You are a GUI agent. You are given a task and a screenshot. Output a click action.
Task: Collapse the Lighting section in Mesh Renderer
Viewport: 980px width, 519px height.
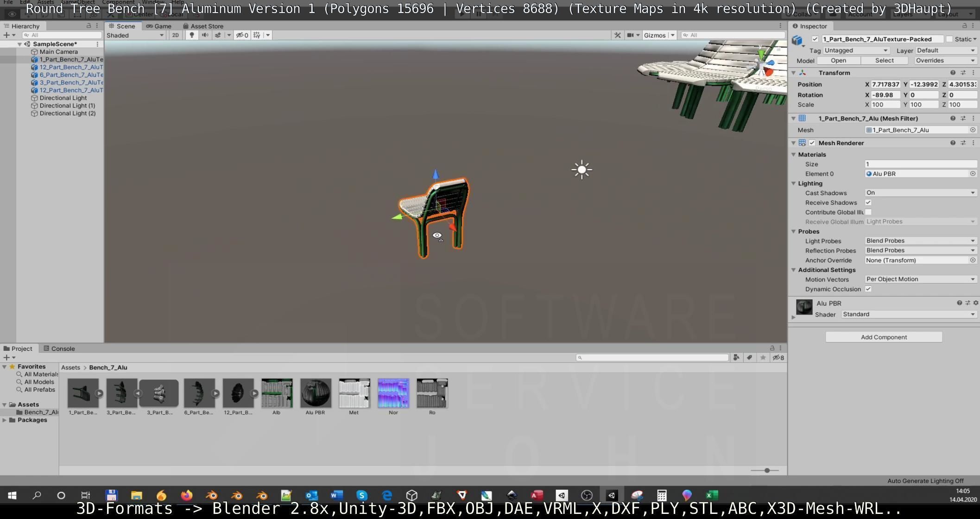794,184
